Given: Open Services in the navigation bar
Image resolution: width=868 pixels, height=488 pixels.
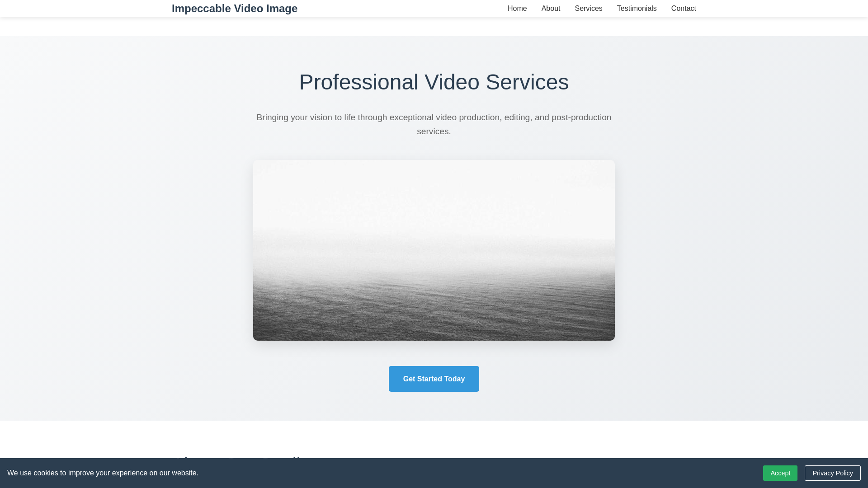Looking at the screenshot, I should [x=588, y=9].
